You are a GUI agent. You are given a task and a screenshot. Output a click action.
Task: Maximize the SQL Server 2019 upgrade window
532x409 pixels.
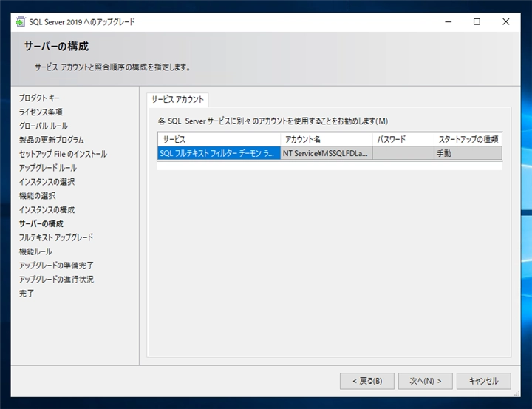[x=477, y=21]
